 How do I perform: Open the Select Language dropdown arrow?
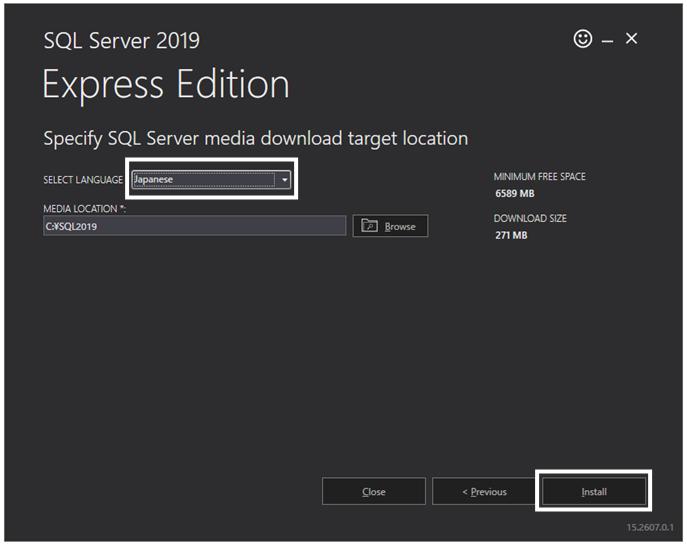(284, 180)
